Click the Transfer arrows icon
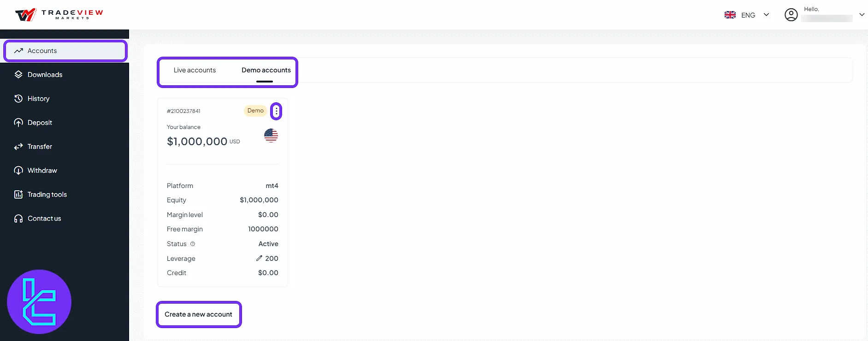Screen dimensions: 868x341 [x=18, y=147]
